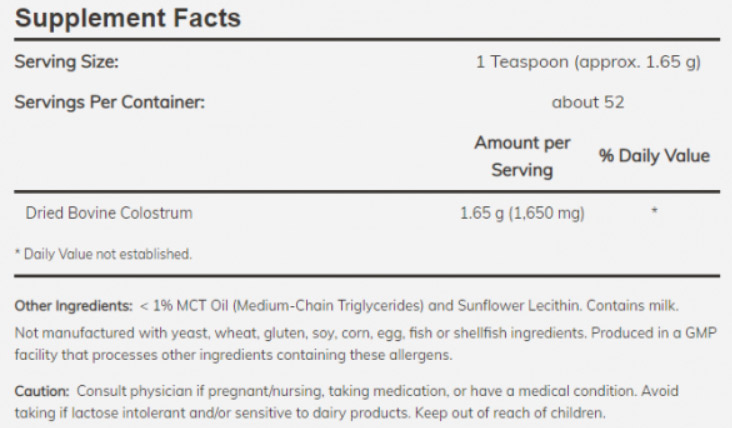Click the Supplement Facts heading

pos(127,18)
